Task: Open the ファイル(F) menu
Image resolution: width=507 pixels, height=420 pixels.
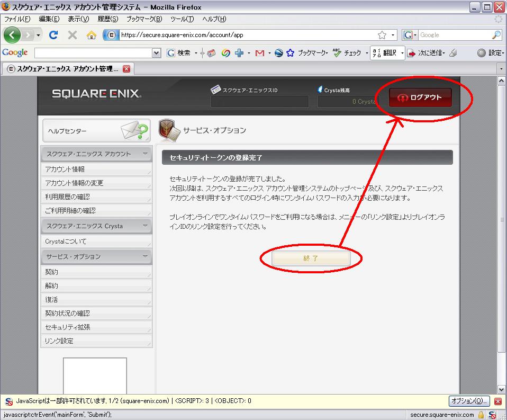Action: tap(17, 19)
